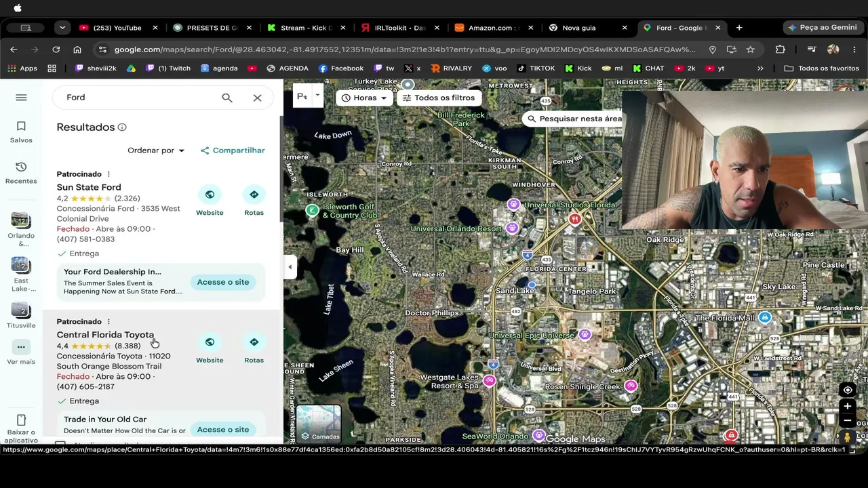The height and width of the screenshot is (488, 868).
Task: Click the Chrome profile avatar
Action: (833, 49)
